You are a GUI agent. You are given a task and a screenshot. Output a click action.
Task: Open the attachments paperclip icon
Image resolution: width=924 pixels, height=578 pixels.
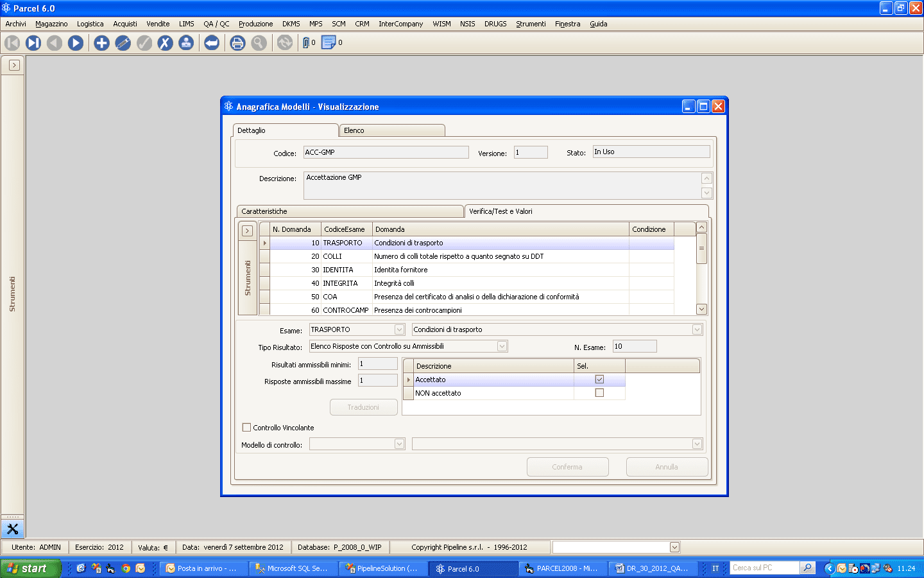click(306, 42)
